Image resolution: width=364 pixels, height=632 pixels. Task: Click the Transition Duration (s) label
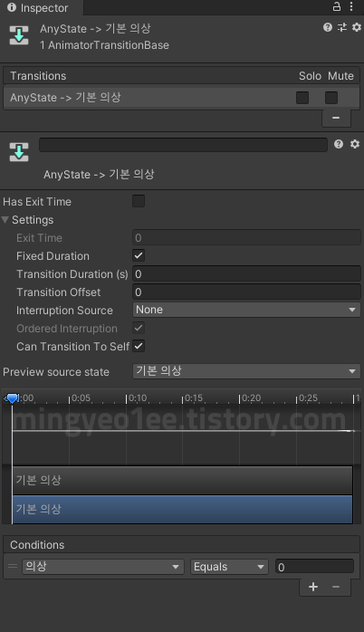72,274
